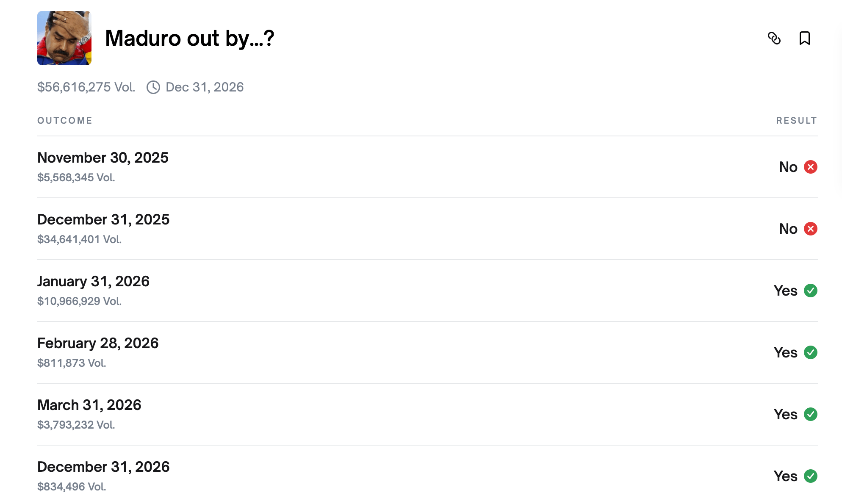Bookmark this market with the bookmark icon
The width and height of the screenshot is (842, 504).
coord(805,38)
